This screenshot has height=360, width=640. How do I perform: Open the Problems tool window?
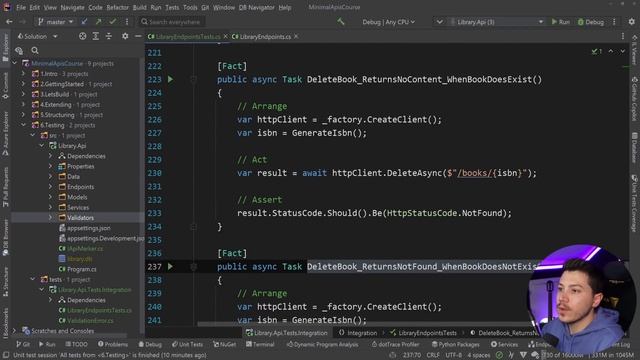[113, 344]
